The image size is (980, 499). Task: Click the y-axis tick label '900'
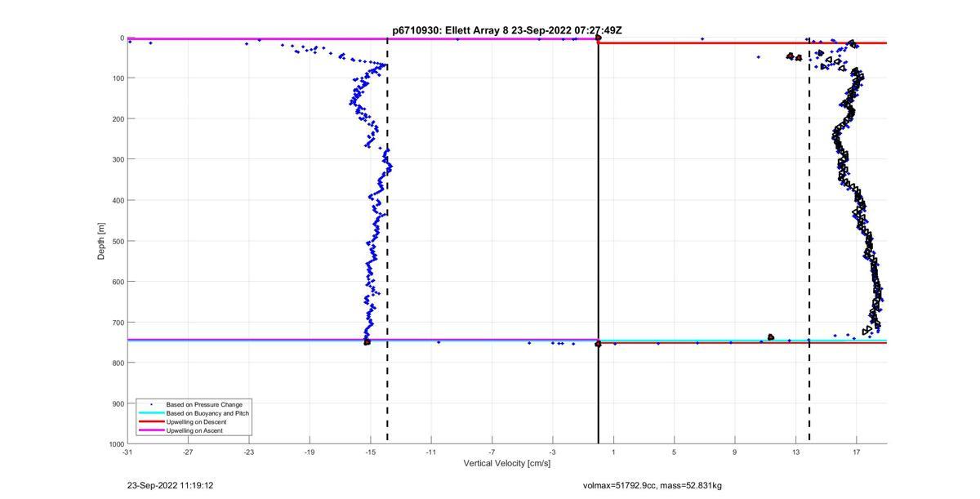tap(118, 403)
